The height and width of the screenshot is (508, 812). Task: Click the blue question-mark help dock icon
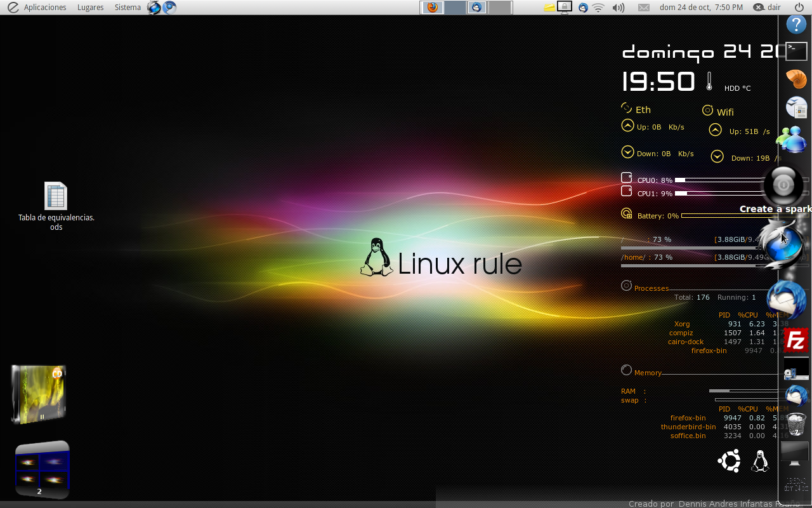796,24
